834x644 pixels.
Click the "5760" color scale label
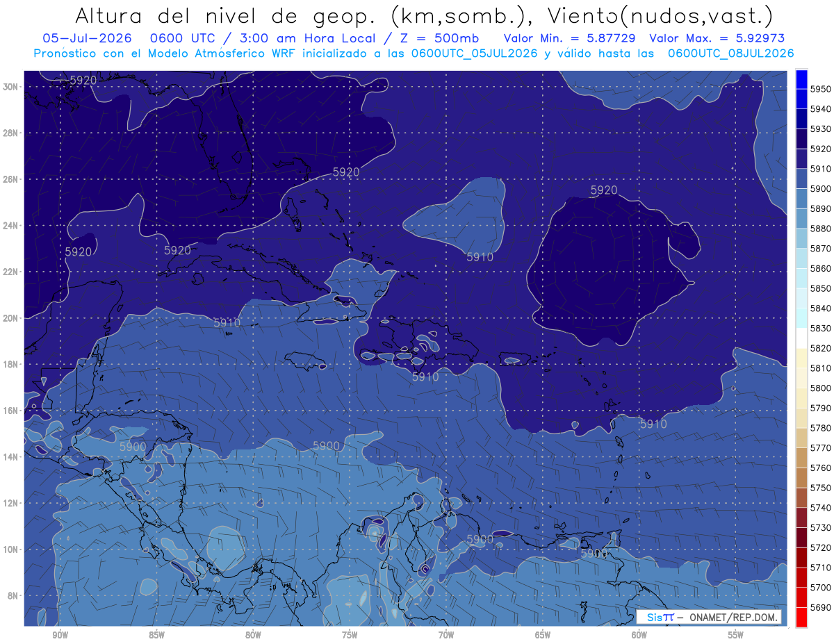click(x=821, y=468)
